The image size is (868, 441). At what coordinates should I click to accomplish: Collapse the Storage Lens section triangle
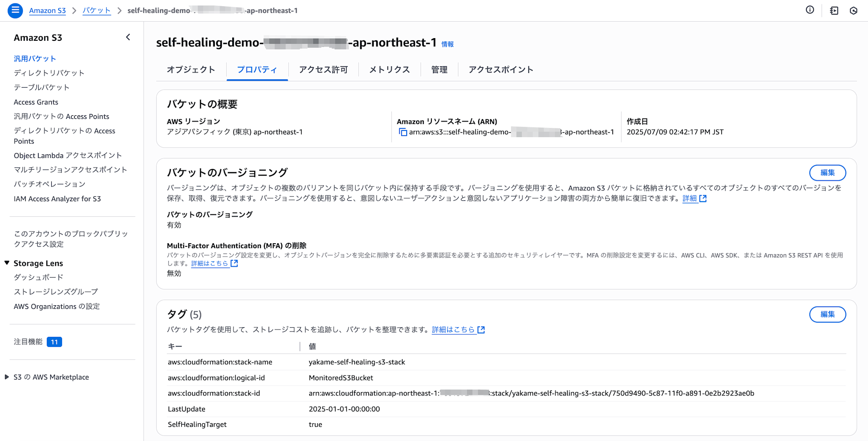(7, 263)
